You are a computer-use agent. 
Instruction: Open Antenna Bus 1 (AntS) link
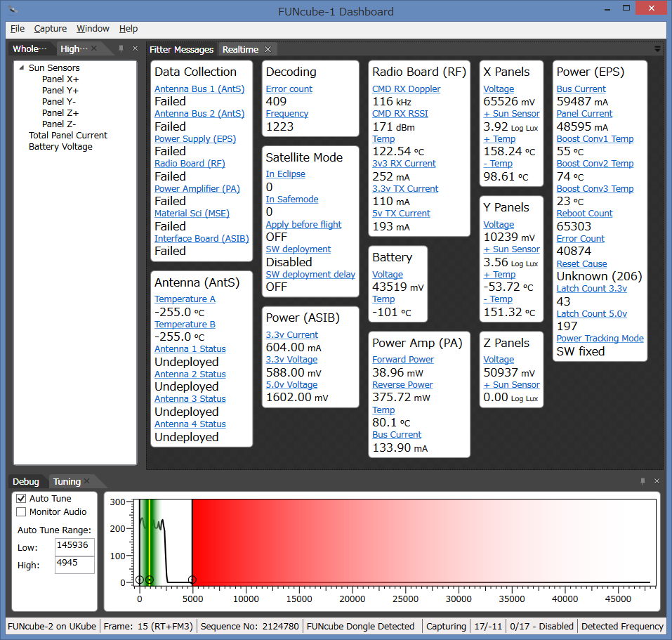pos(199,89)
